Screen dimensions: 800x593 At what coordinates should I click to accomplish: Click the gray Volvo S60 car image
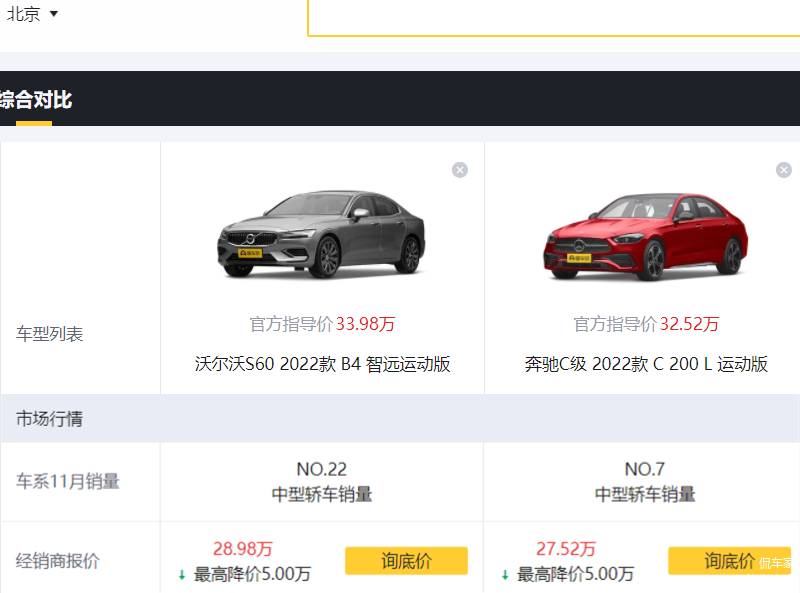point(322,236)
